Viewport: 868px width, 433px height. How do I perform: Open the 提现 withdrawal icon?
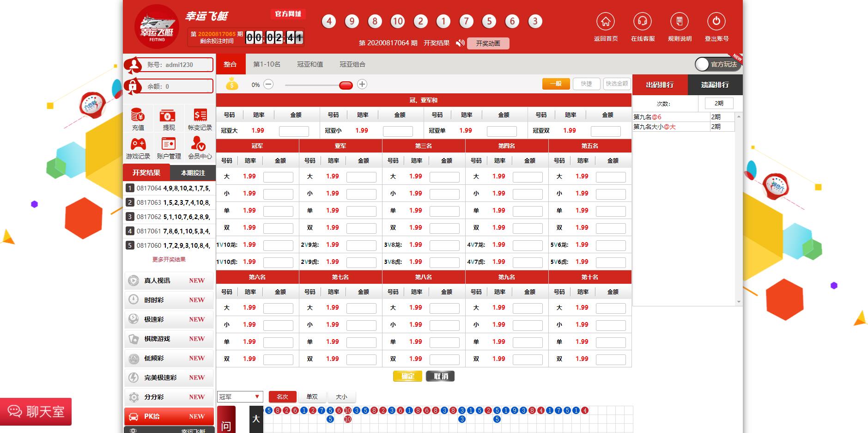pos(169,115)
